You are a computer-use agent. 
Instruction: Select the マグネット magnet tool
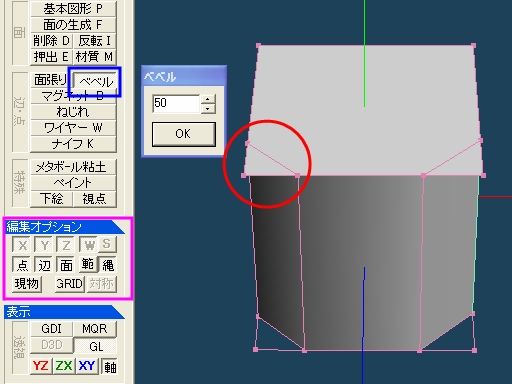click(x=73, y=96)
